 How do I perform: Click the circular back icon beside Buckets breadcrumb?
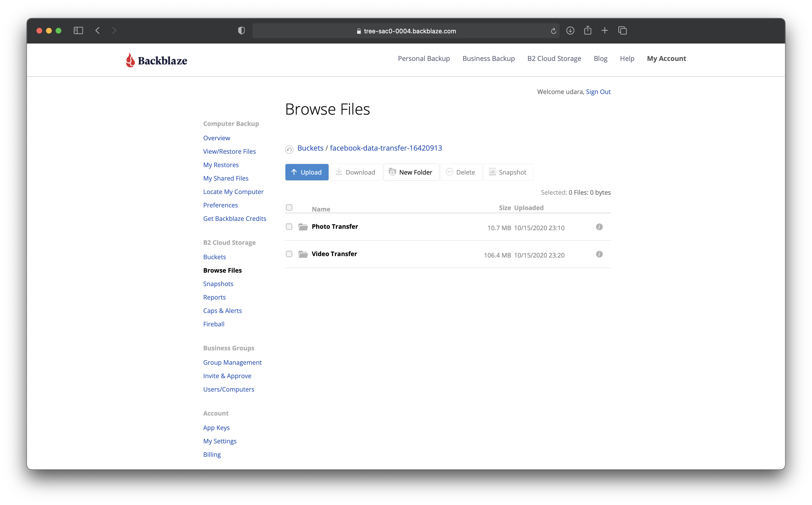pos(289,149)
